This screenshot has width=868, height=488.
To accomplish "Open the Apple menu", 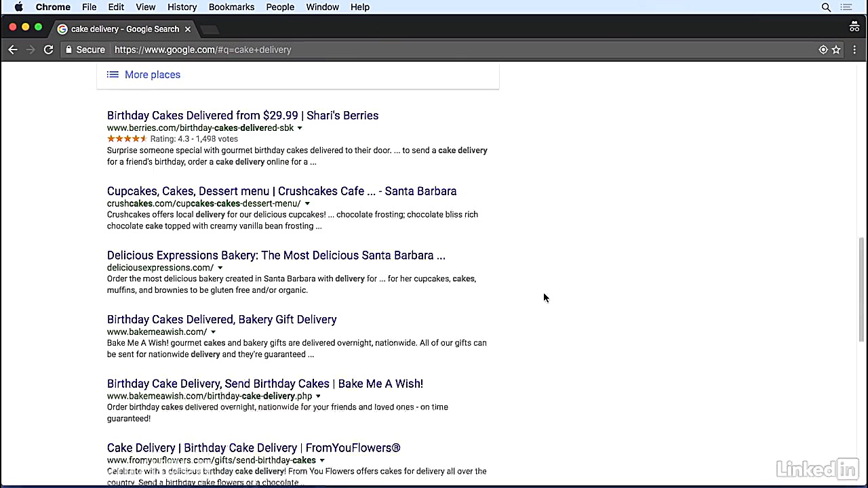I will coord(19,7).
